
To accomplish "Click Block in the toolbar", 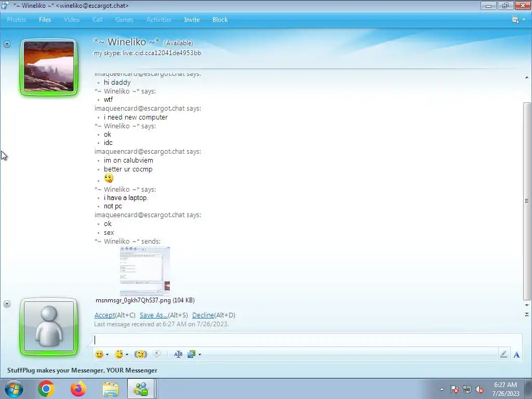I will click(220, 20).
